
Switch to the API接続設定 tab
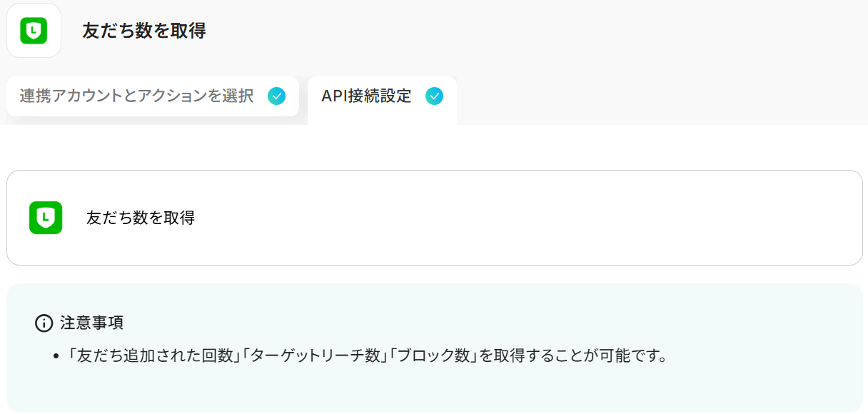click(382, 100)
